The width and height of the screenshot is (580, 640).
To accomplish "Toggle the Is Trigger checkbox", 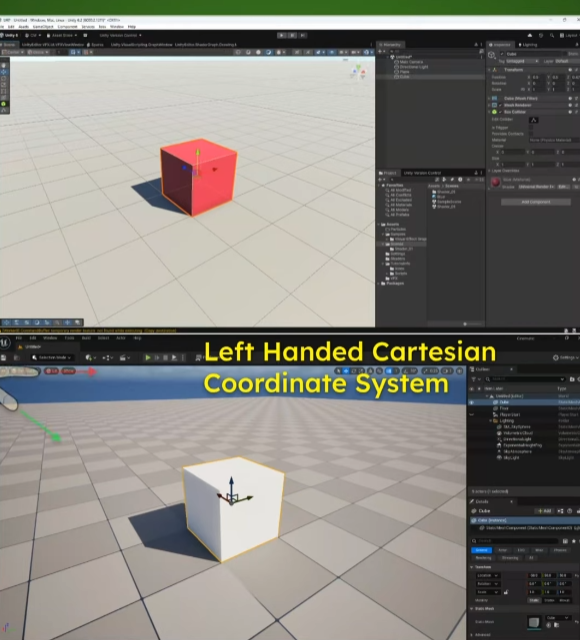I will click(531, 127).
